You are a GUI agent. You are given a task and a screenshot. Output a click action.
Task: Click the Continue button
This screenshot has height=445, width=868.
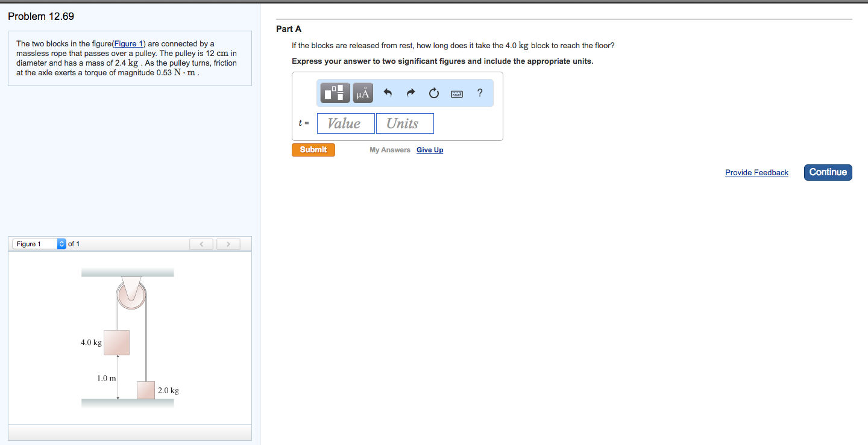pyautogui.click(x=828, y=172)
